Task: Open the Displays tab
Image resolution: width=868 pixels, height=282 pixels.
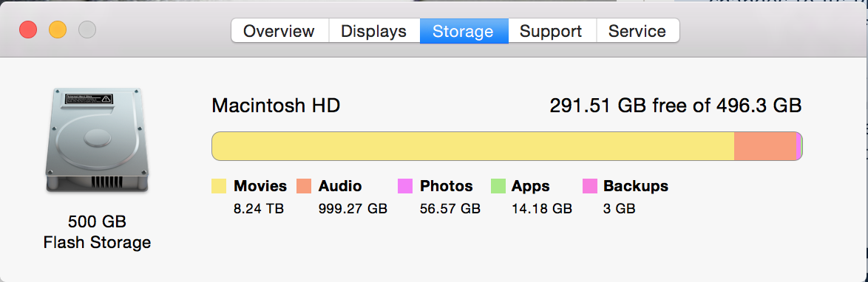Action: click(373, 30)
